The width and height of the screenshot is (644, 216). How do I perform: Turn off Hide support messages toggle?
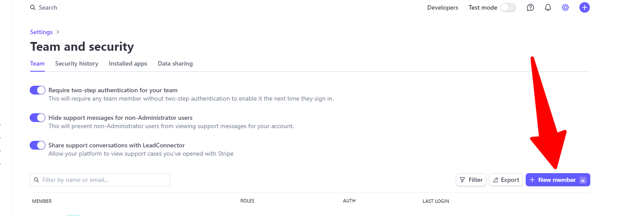(38, 118)
